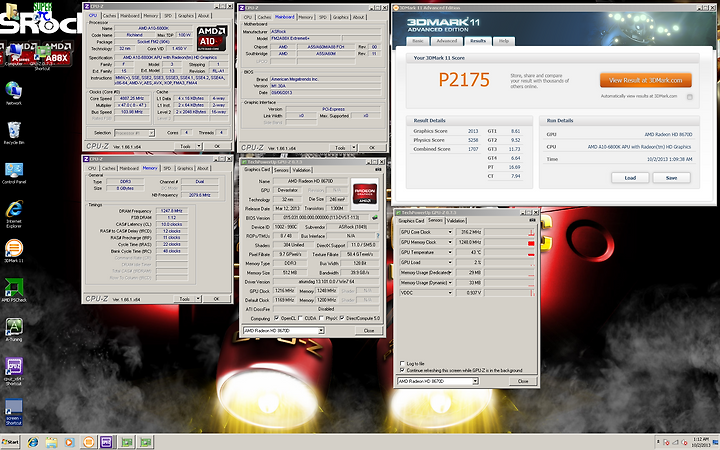Open the Computer desktop icon
The width and height of the screenshot is (720, 450).
[x=14, y=55]
